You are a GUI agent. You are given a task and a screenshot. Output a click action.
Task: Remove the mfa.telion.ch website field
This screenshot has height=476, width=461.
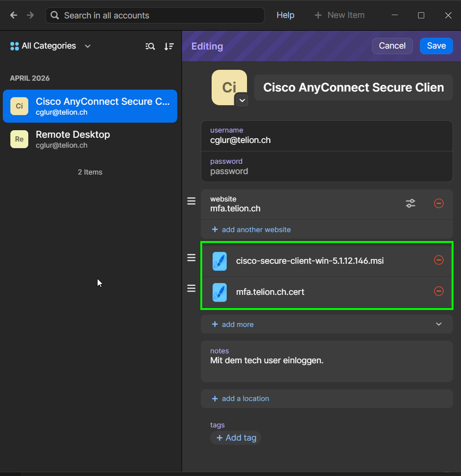438,203
